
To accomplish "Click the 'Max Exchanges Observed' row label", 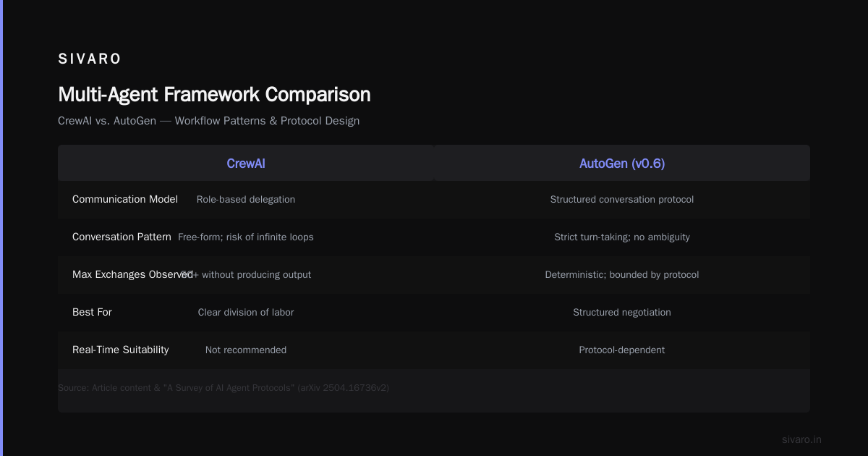I will [132, 274].
